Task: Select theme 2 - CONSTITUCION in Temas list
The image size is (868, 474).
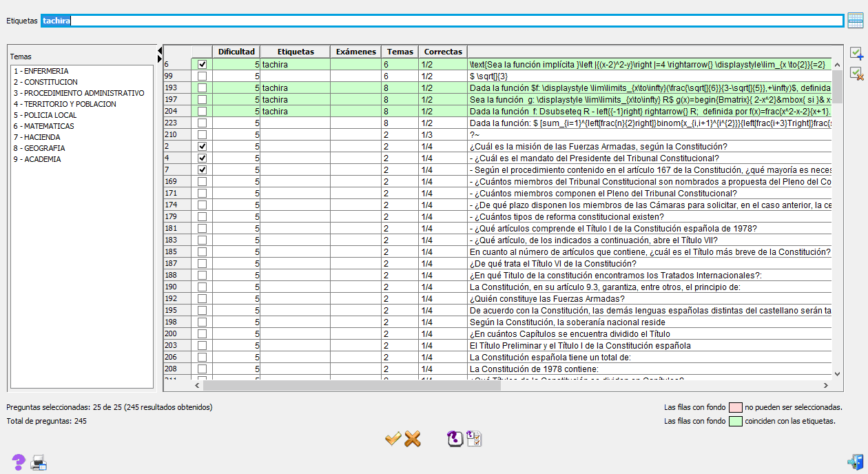Action: pos(45,82)
